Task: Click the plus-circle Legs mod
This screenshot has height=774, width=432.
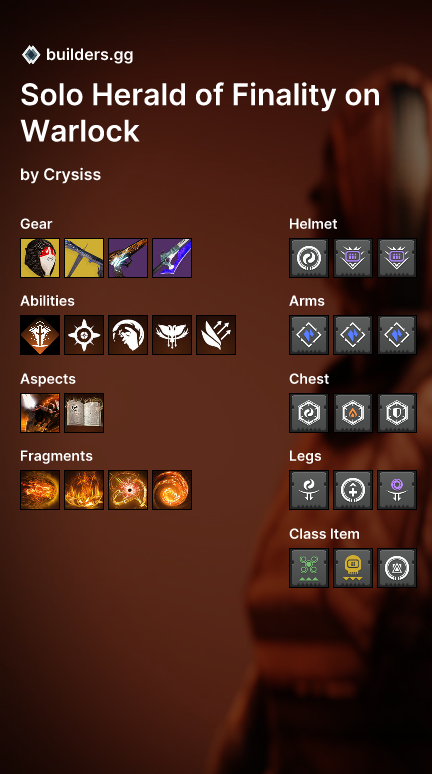Action: pos(353,490)
